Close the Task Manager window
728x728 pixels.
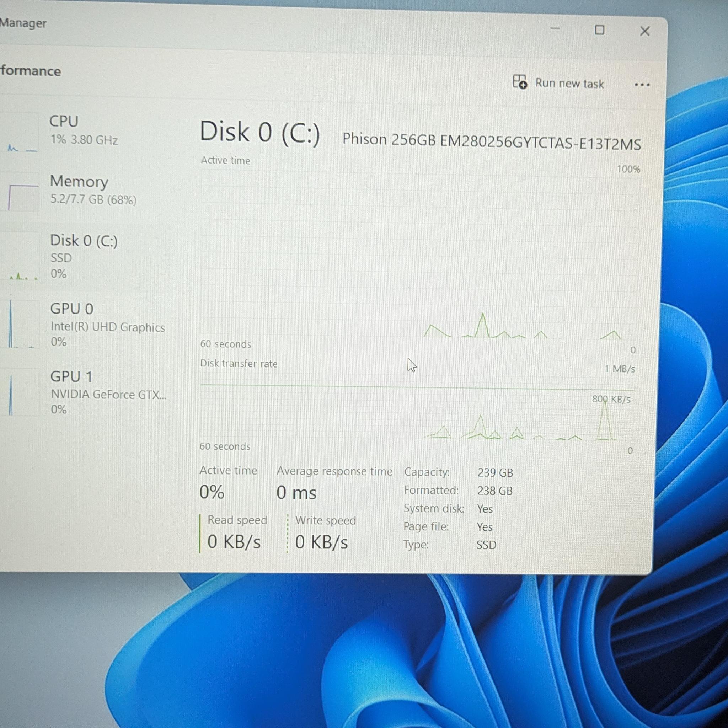[x=645, y=31]
